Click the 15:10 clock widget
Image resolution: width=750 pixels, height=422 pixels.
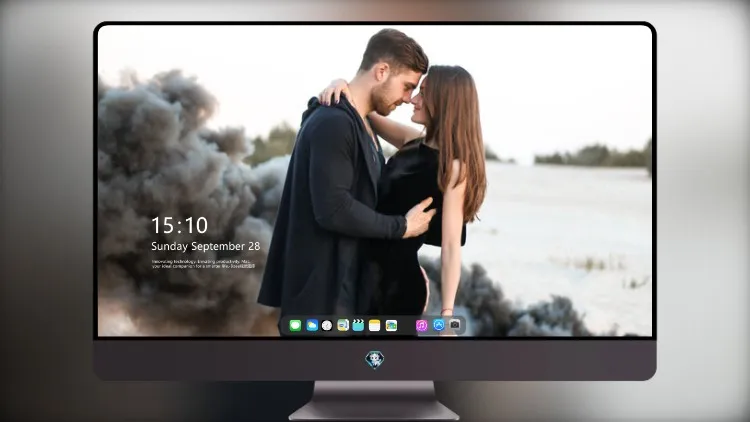point(179,225)
